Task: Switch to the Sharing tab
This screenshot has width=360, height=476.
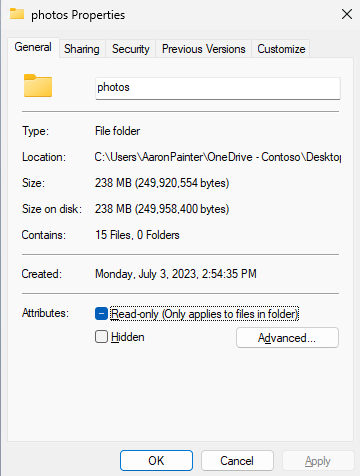Action: click(82, 49)
